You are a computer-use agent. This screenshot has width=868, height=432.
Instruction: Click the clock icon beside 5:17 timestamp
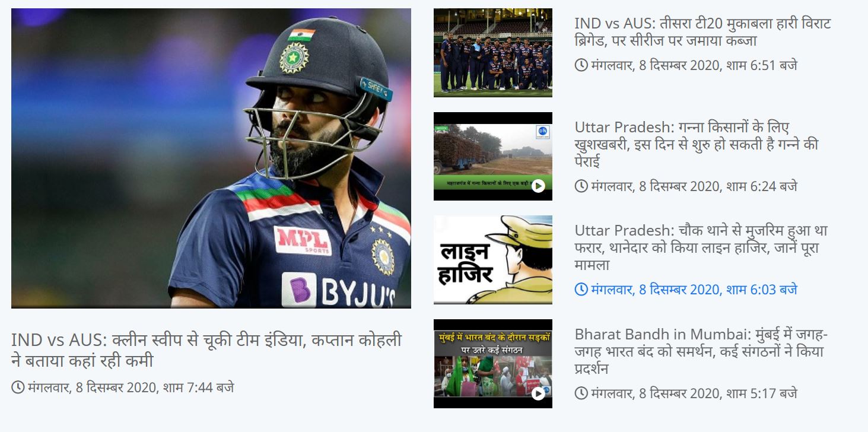point(581,393)
